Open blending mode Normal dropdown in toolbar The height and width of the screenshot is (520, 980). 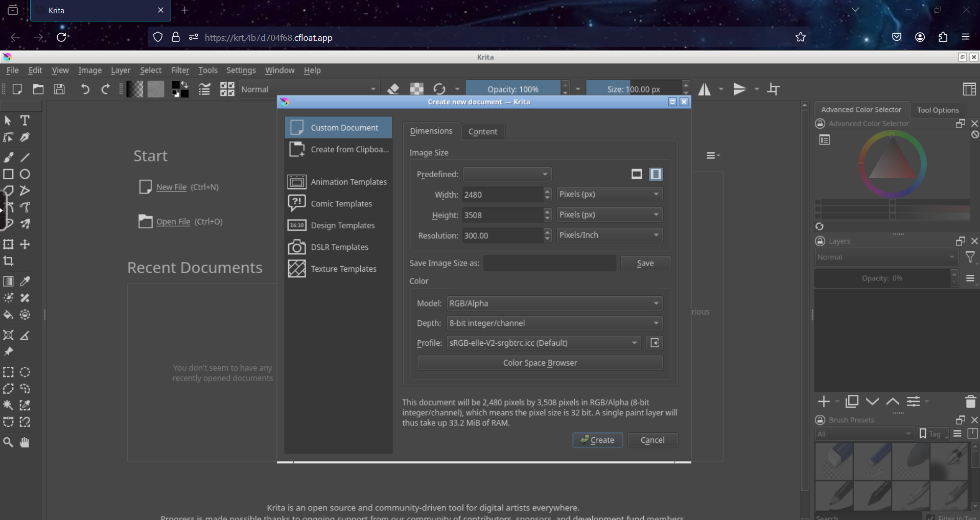[309, 89]
